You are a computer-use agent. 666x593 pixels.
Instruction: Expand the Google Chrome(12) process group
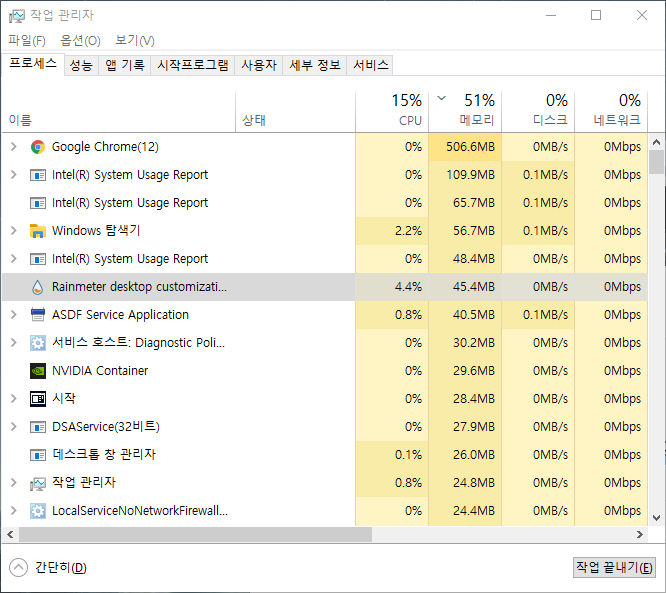pos(14,147)
